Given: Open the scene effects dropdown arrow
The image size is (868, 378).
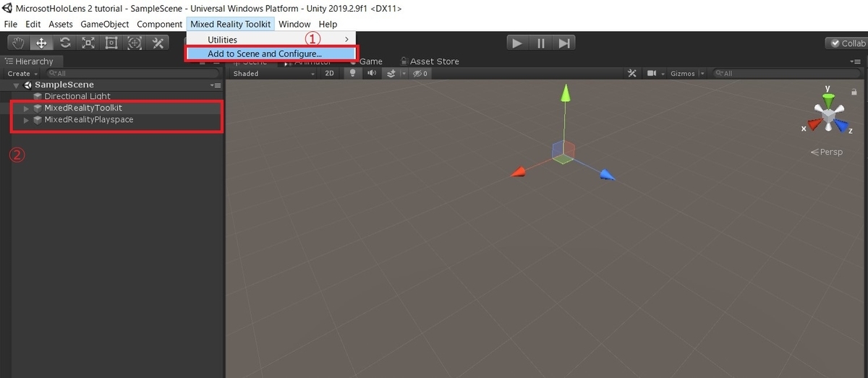Looking at the screenshot, I should tap(404, 74).
